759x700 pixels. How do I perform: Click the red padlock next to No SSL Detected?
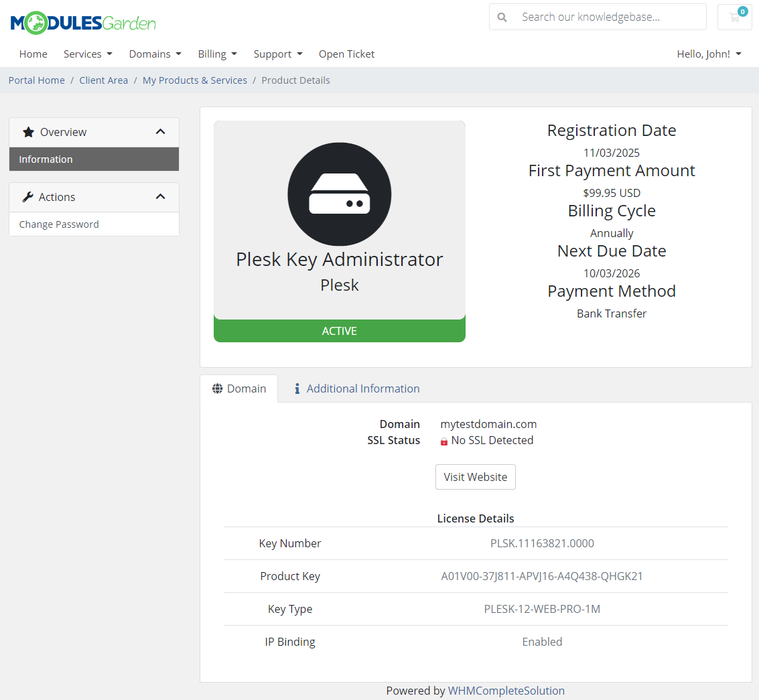[x=443, y=441]
